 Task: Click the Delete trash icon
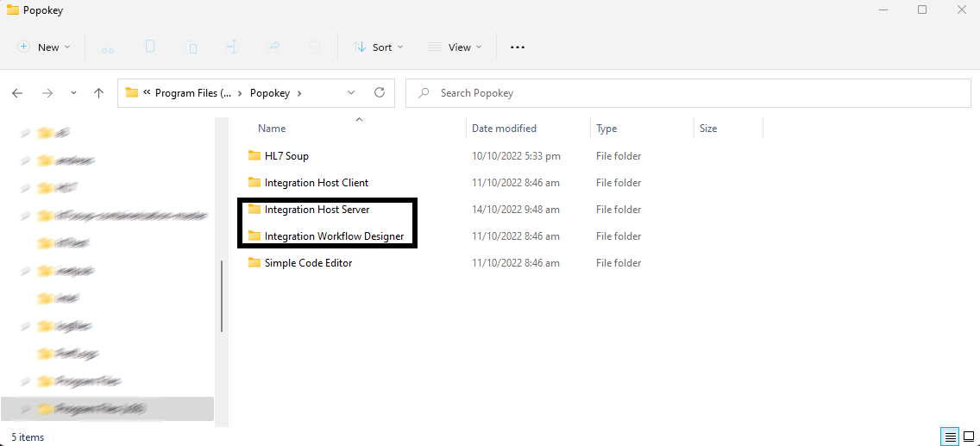click(x=315, y=47)
